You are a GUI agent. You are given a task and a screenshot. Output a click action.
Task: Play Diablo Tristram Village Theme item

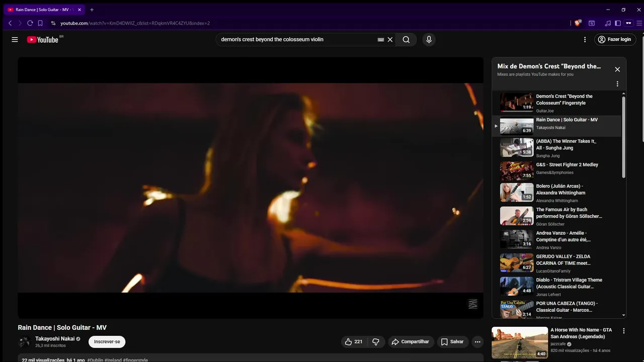pyautogui.click(x=557, y=287)
